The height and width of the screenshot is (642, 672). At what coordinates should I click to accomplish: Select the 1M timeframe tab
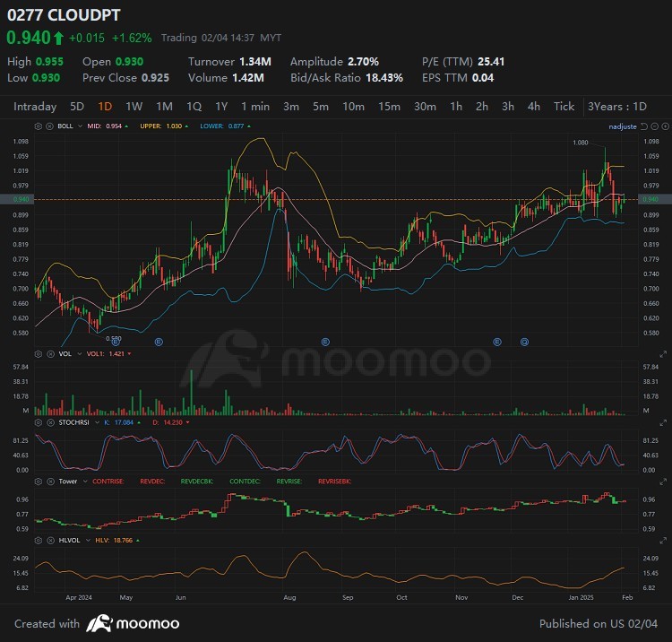click(164, 107)
